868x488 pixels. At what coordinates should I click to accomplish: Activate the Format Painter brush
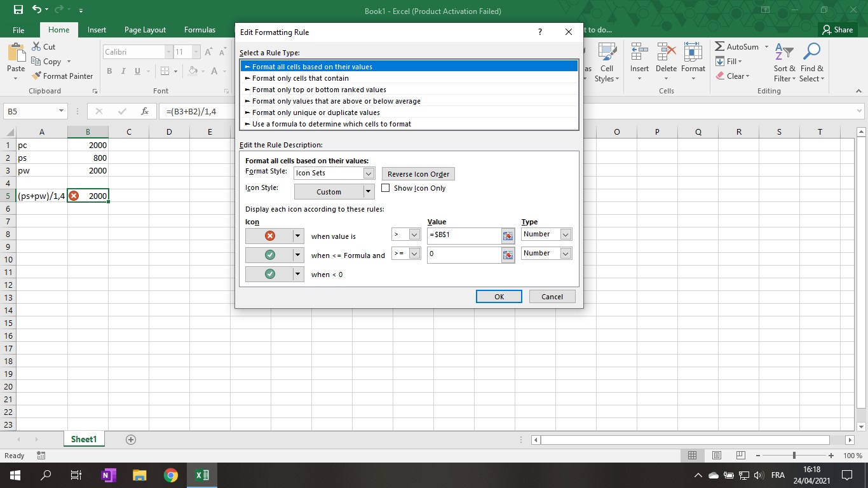click(x=36, y=76)
